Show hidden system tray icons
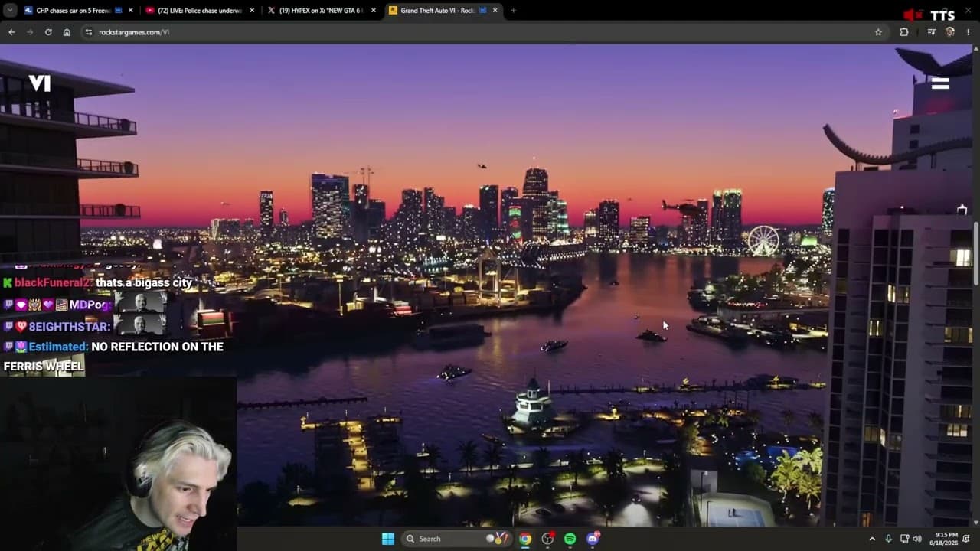Screen dimensions: 980x551 [872, 539]
